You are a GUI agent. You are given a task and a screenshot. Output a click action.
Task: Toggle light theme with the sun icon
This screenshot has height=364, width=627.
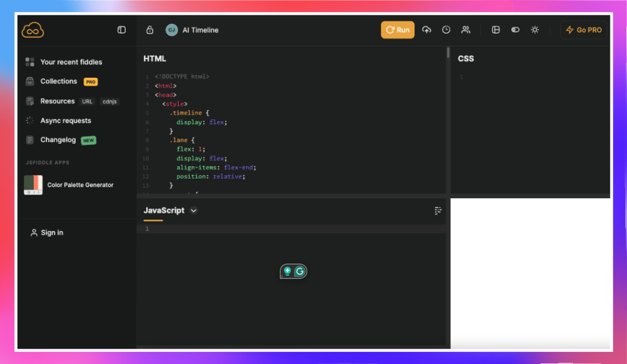(x=535, y=30)
